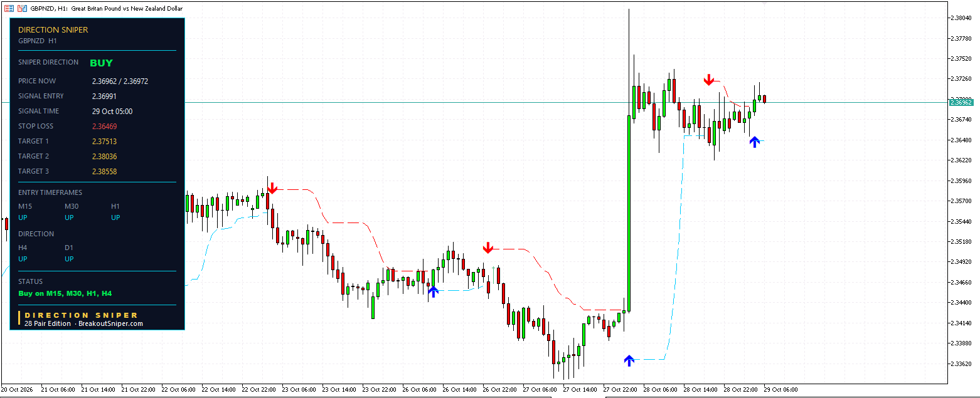
Task: Open the BreakoutSniper.com footer link
Action: (110, 323)
